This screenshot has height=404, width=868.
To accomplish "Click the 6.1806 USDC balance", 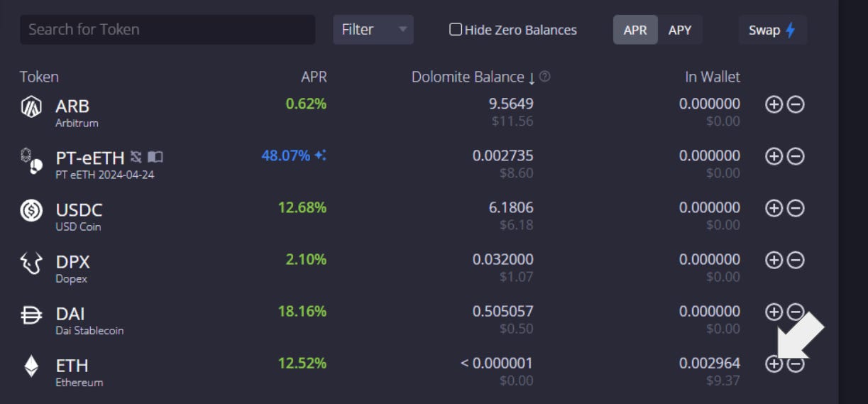I will coord(511,208).
